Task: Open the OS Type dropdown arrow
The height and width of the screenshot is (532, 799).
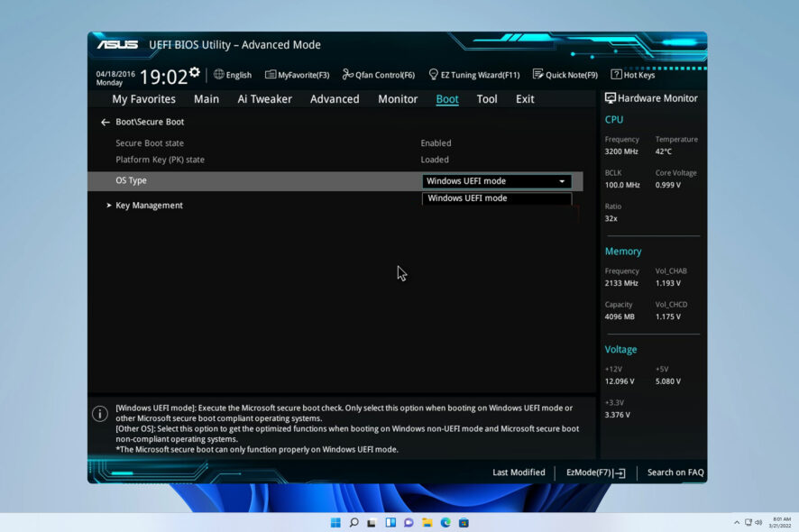Action: [562, 181]
